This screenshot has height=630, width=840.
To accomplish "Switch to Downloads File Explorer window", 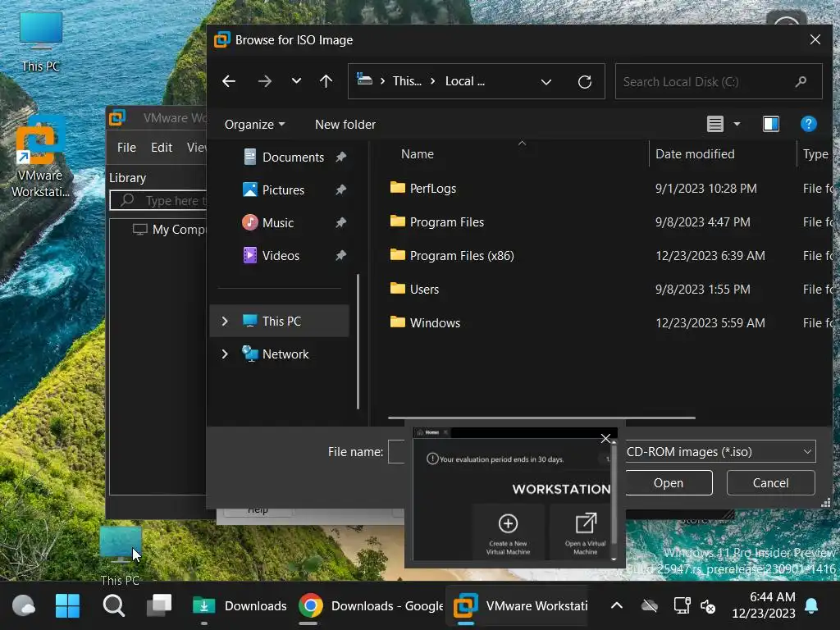I will pos(240,606).
